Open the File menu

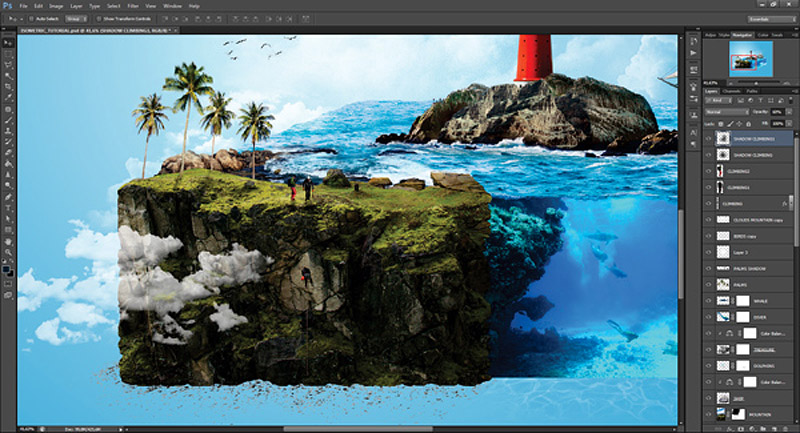(23, 6)
